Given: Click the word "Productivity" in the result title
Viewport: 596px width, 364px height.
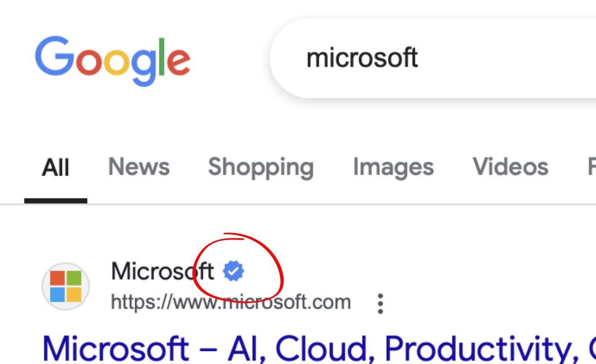Looking at the screenshot, I should (477, 349).
